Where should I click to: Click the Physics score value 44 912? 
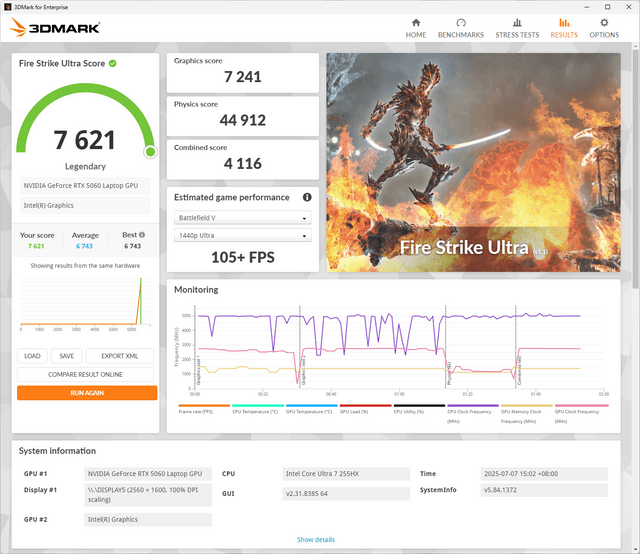[243, 120]
